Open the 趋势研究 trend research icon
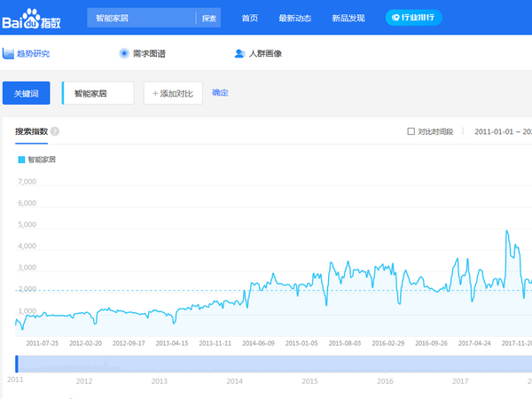The image size is (532, 399). [9, 54]
